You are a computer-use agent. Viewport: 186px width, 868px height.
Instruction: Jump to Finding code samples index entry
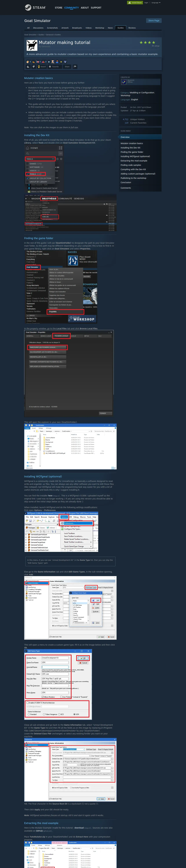(x=131, y=165)
